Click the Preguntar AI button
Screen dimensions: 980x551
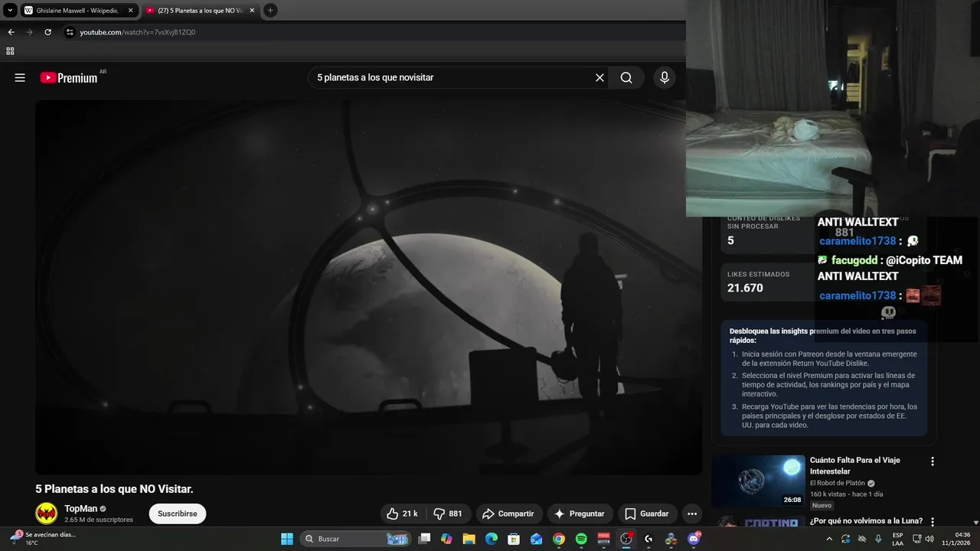(580, 514)
